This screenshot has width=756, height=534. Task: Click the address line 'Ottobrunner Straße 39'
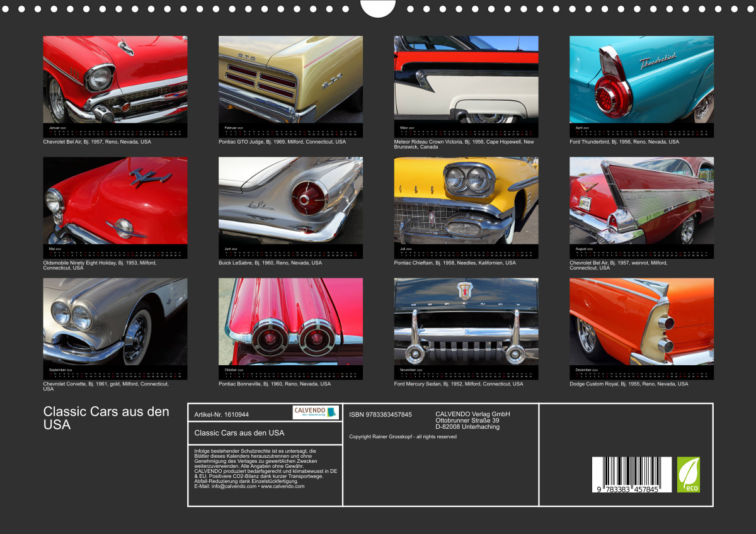(467, 420)
